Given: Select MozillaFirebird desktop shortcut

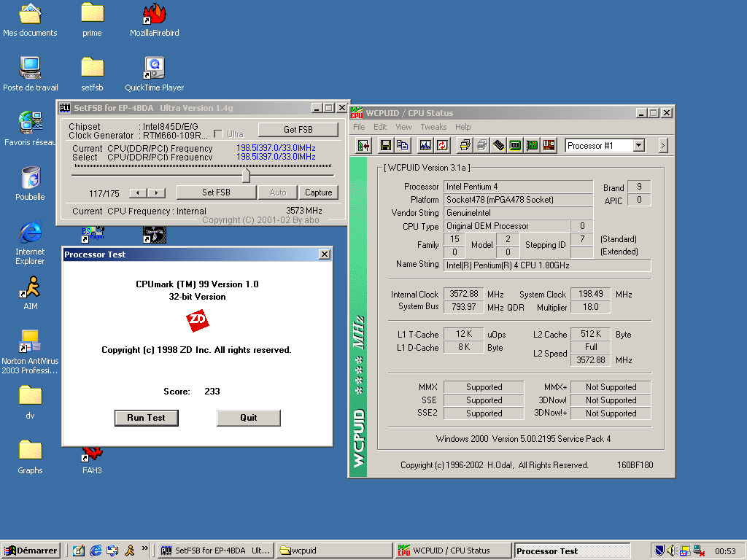Looking at the screenshot, I should click(x=155, y=20).
